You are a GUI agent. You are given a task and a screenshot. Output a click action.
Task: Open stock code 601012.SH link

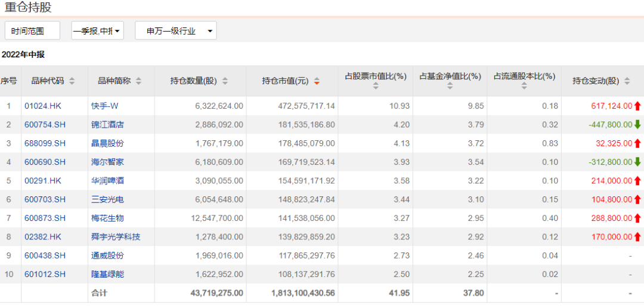click(x=45, y=275)
